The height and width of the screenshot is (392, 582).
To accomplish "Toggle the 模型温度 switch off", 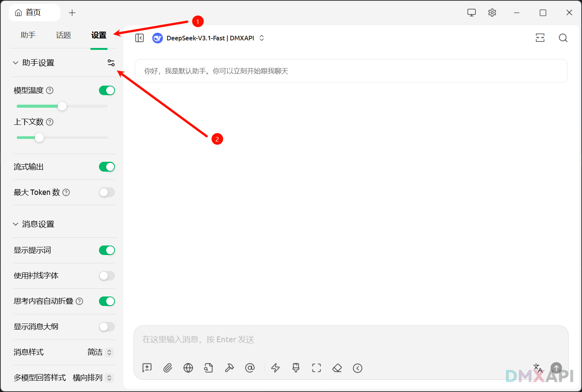I will 107,90.
